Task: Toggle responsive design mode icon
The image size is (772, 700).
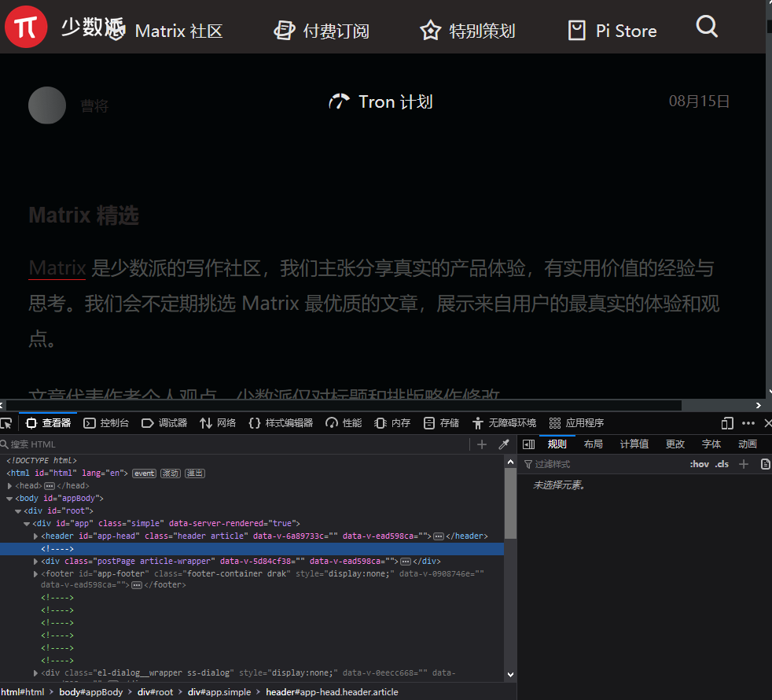Action: pos(727,423)
